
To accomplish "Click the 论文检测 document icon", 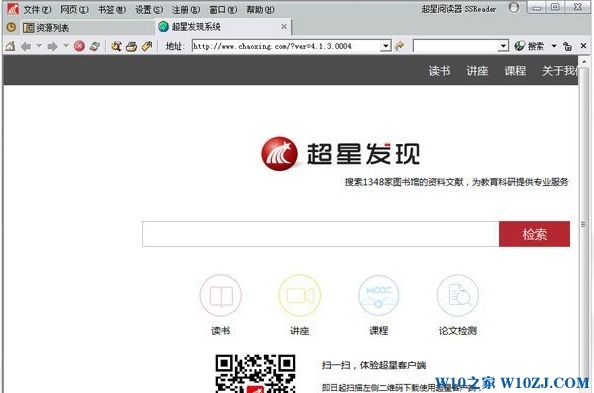I will point(458,296).
